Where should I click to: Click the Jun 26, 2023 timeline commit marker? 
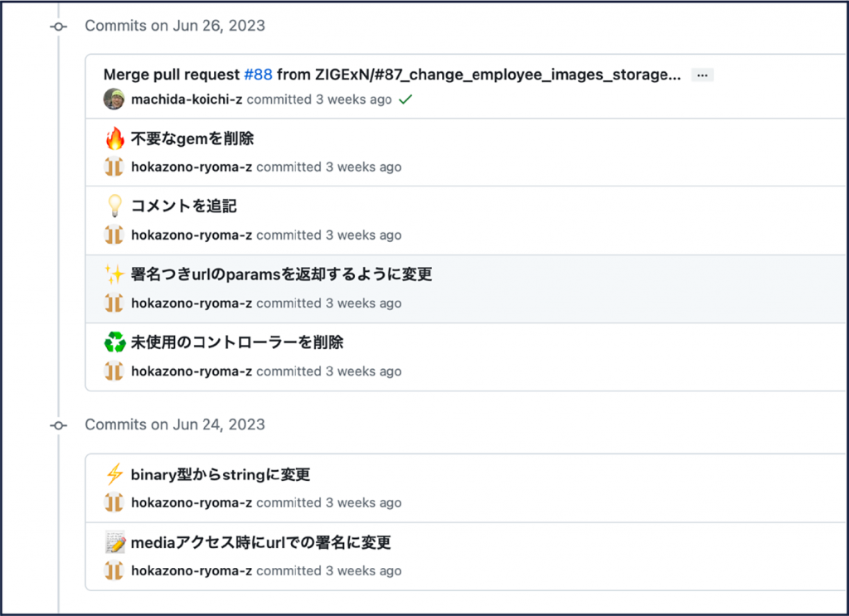[x=58, y=27]
